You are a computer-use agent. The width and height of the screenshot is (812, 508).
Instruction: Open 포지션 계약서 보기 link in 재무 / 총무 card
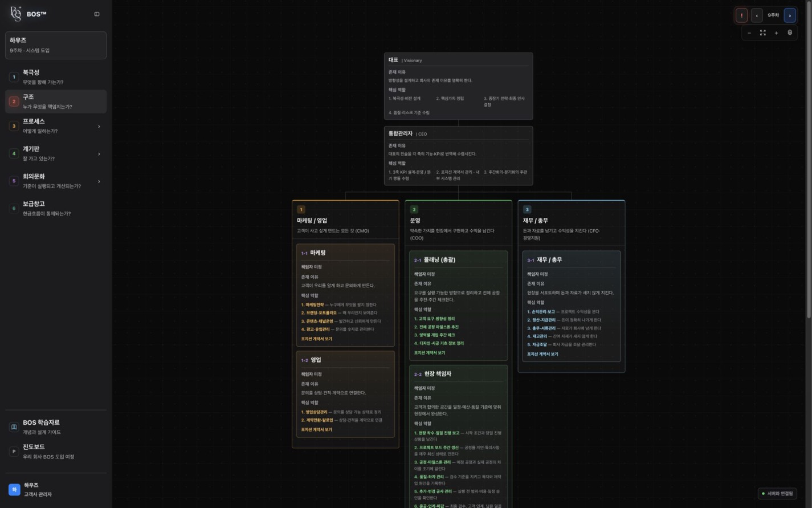click(x=542, y=354)
